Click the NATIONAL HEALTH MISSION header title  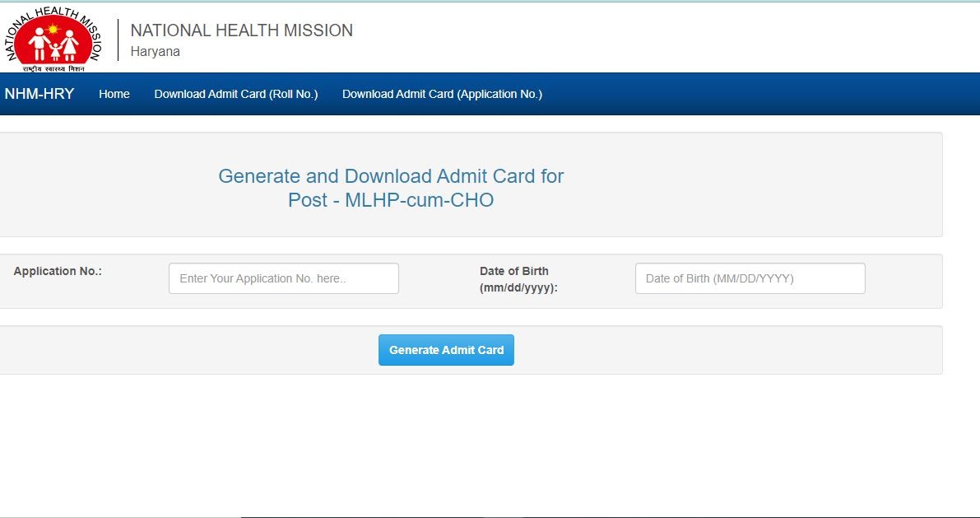(x=242, y=30)
